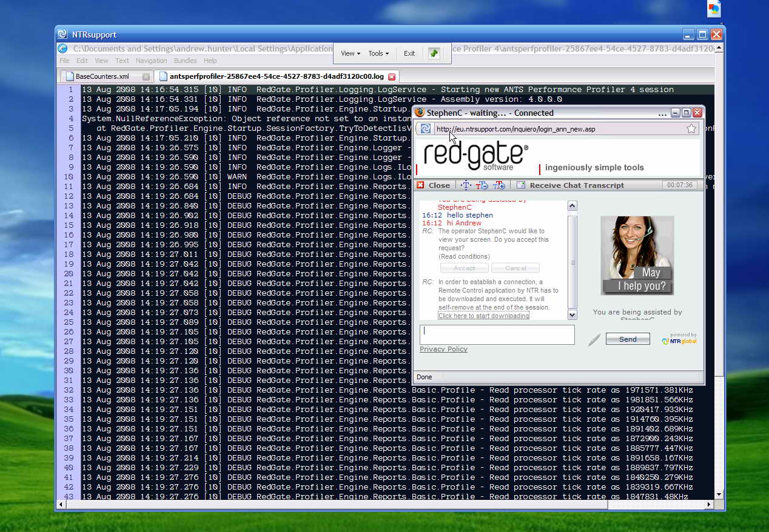Click the NTR global logo

coord(679,339)
